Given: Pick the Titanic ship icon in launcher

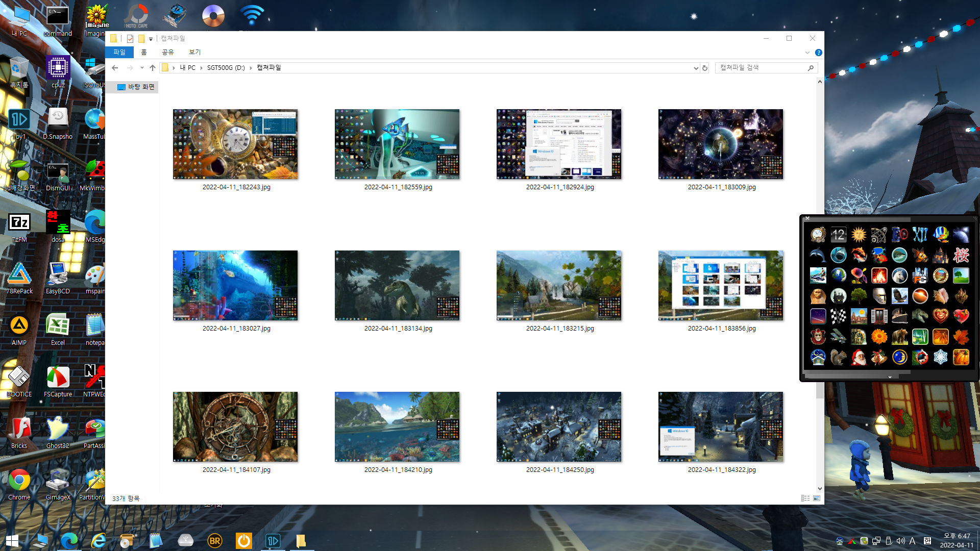Looking at the screenshot, I should (899, 316).
